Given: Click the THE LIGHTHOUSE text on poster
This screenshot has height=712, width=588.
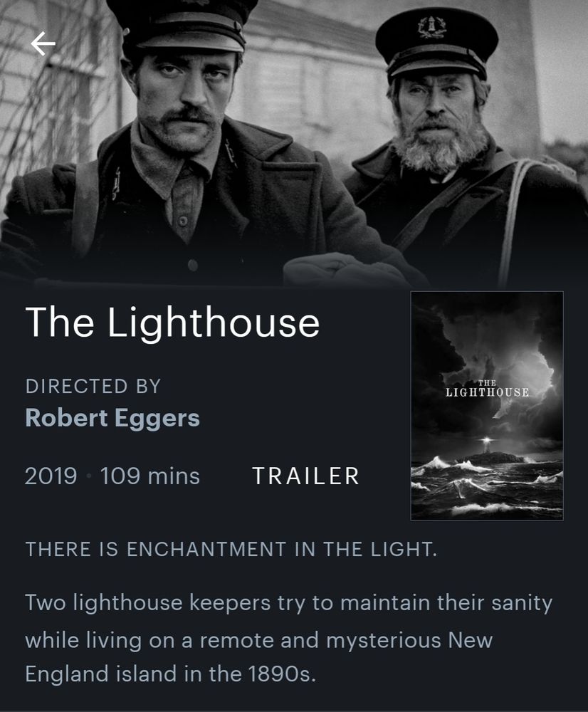Looking at the screenshot, I should [x=487, y=389].
